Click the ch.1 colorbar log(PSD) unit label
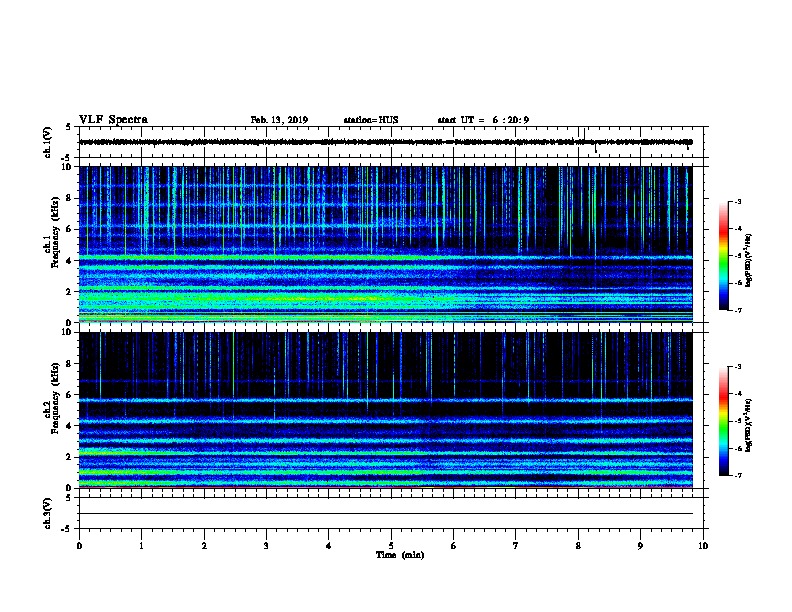The width and height of the screenshot is (792, 612). [748, 260]
